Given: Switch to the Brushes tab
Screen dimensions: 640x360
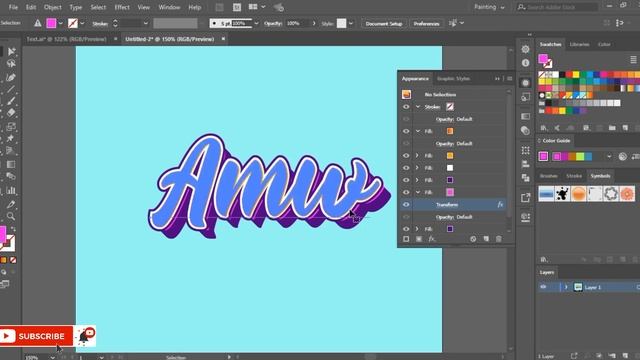Looking at the screenshot, I should pyautogui.click(x=549, y=176).
